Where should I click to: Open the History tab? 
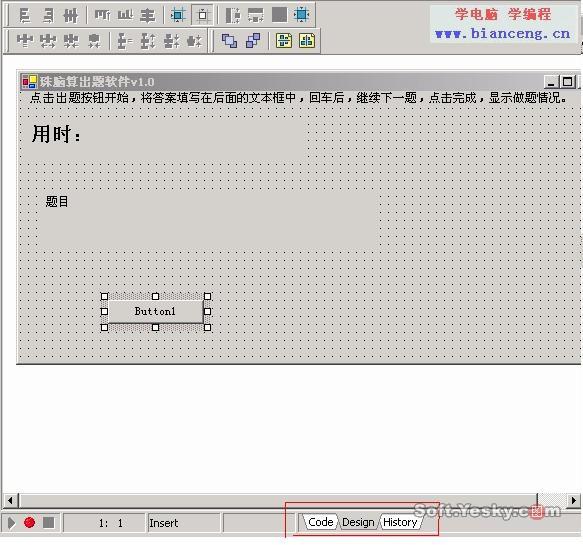tap(400, 522)
